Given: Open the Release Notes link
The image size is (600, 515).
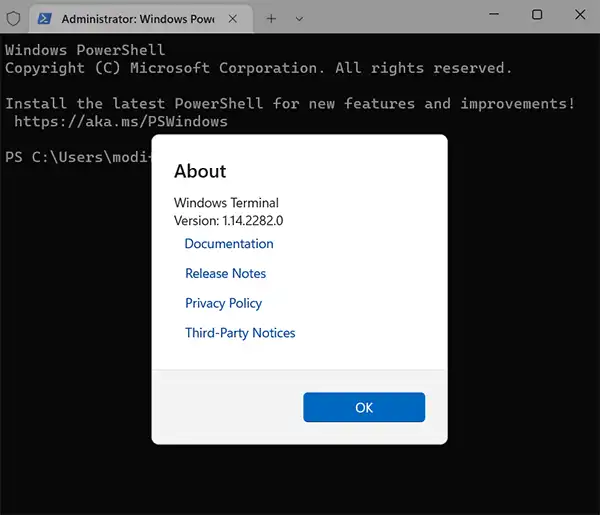Looking at the screenshot, I should tap(225, 274).
